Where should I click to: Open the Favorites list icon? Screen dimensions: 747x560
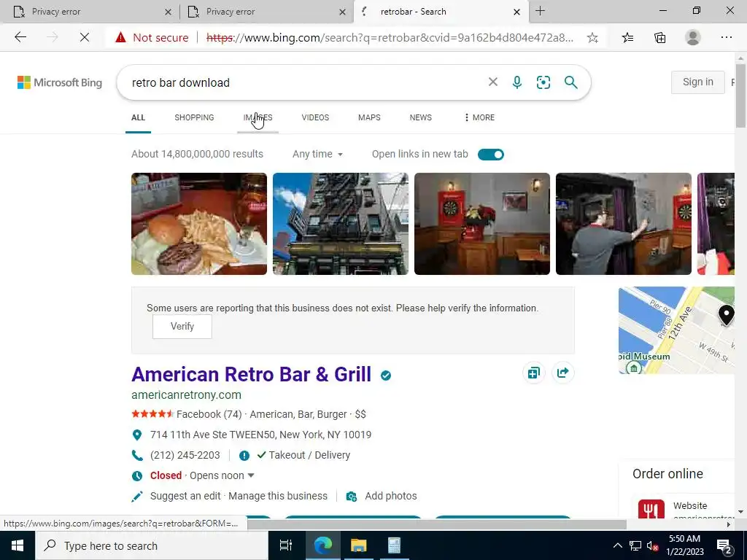[627, 38]
